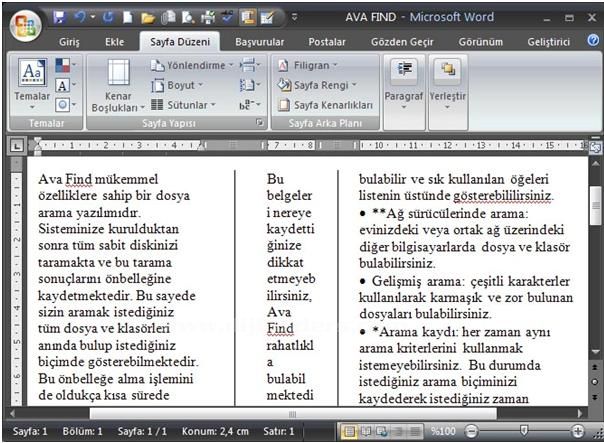The width and height of the screenshot is (604, 443).
Task: Click the Konum: 2,4 cm status entry
Action: pyautogui.click(x=215, y=431)
